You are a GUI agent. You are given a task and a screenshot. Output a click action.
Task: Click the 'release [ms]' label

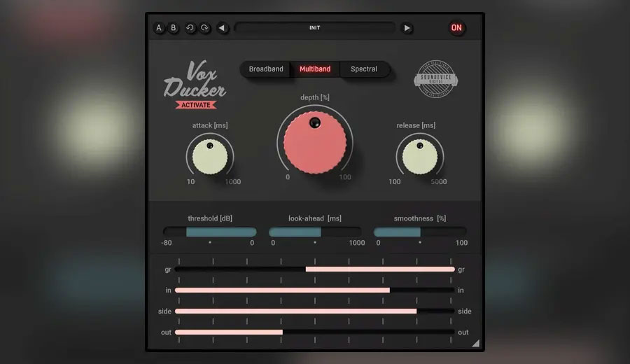coord(416,125)
